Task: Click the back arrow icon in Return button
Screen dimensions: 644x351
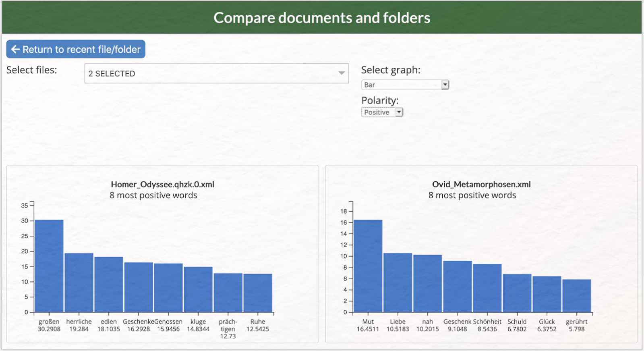Action: (x=15, y=49)
